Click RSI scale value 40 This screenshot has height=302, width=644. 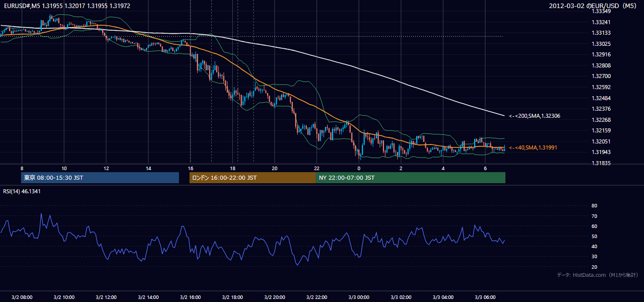(594, 246)
